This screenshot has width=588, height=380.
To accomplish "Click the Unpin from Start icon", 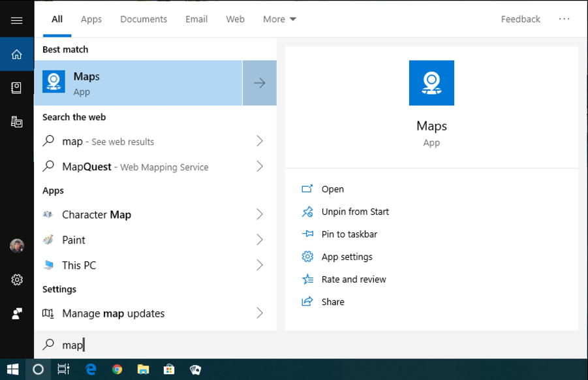I will [307, 212].
